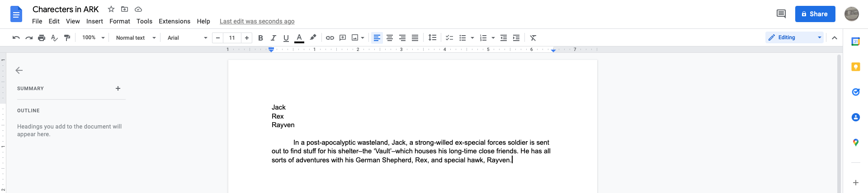Screen dimensions: 868x193
Task: Toggle bold formatting
Action: [260, 38]
